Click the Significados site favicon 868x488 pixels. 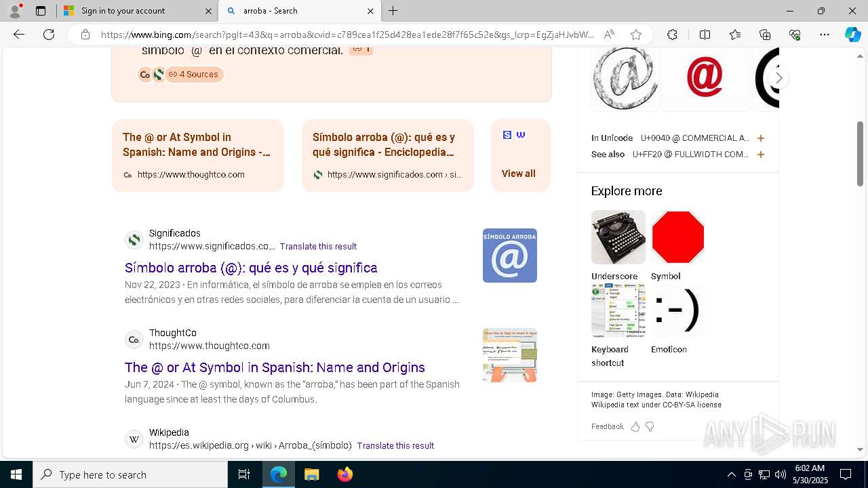(x=134, y=240)
